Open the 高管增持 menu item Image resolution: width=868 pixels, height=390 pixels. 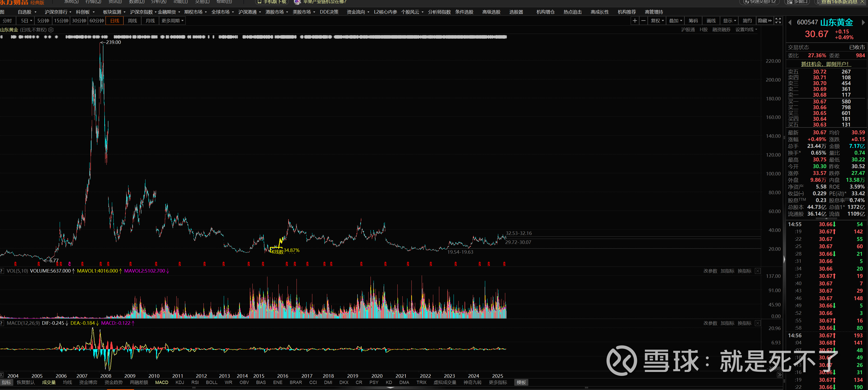click(654, 12)
